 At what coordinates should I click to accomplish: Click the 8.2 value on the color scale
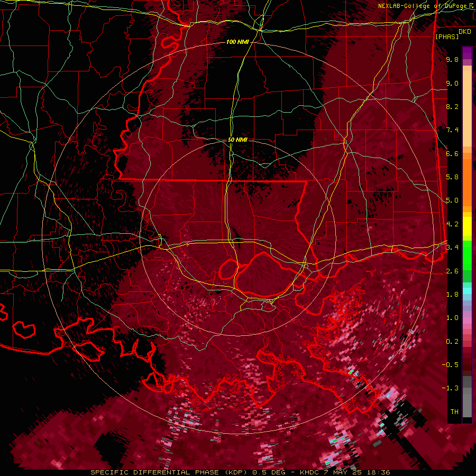tap(452, 106)
